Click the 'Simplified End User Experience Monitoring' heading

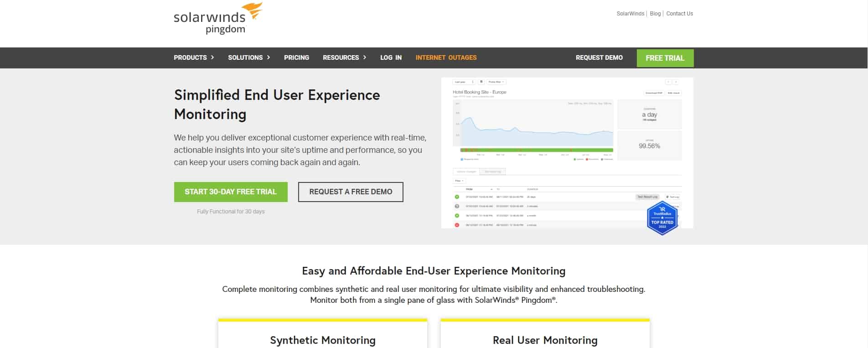pos(277,104)
